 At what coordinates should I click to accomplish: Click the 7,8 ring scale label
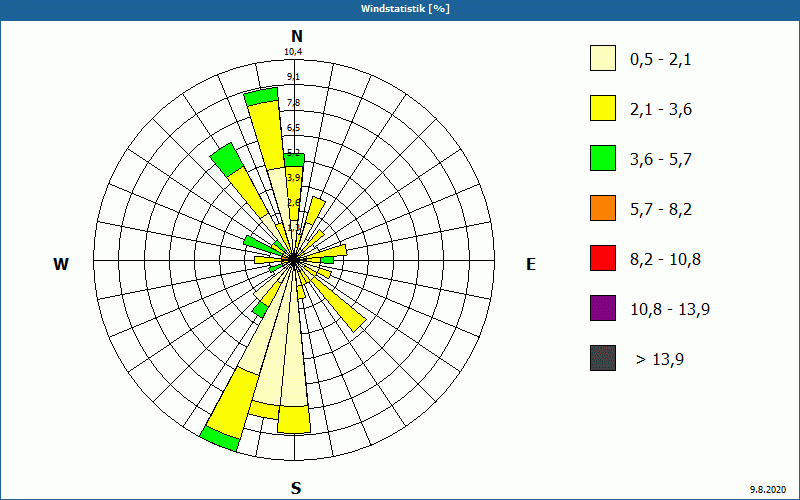click(x=293, y=103)
